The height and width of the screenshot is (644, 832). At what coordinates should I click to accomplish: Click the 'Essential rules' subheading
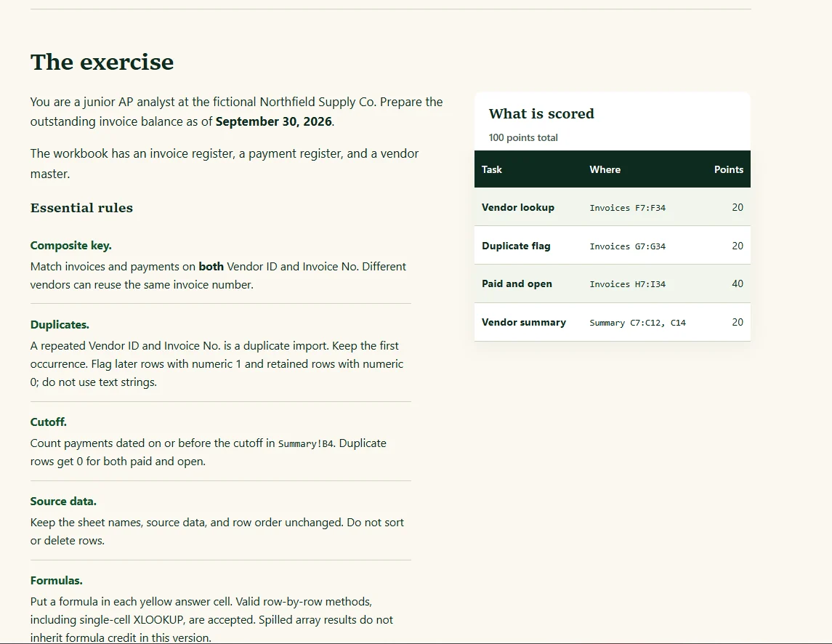click(81, 208)
